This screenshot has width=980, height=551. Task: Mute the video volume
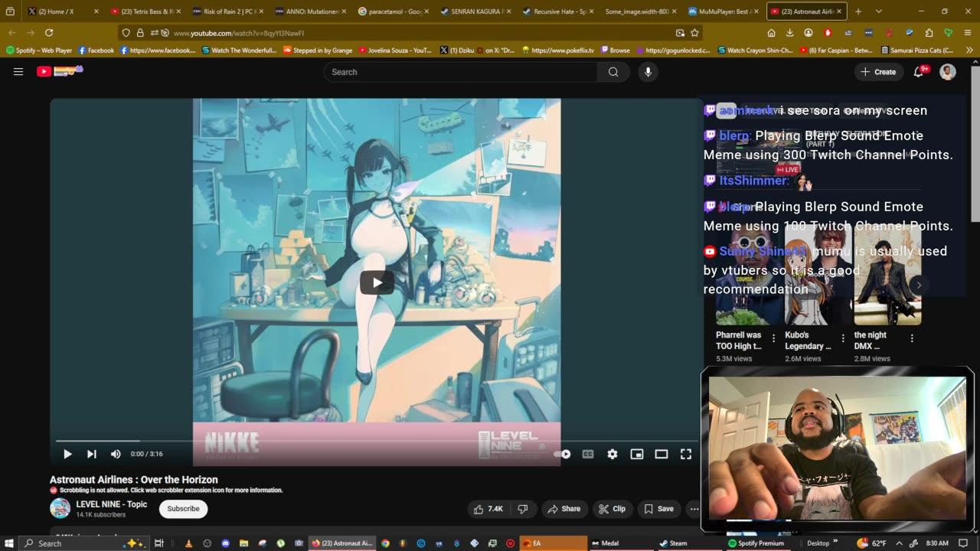point(116,454)
